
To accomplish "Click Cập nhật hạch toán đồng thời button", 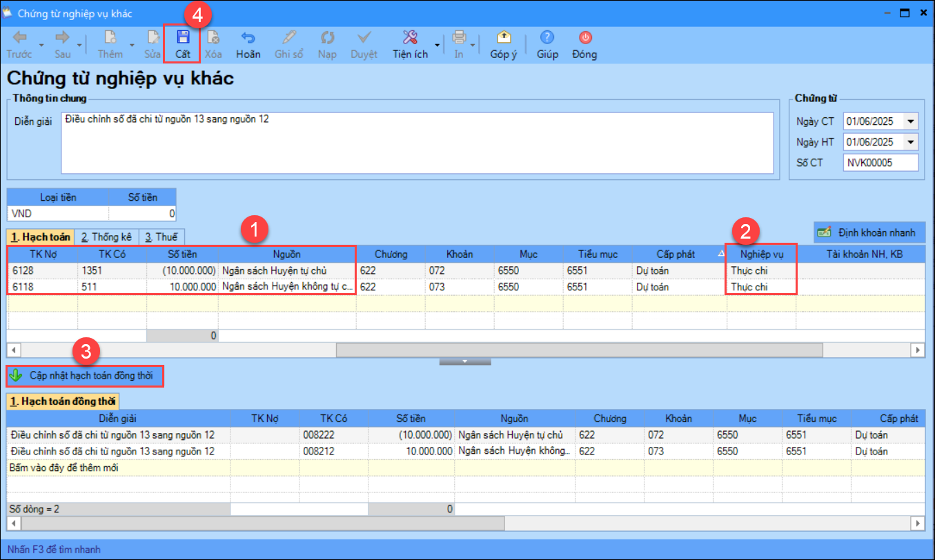I will (86, 376).
